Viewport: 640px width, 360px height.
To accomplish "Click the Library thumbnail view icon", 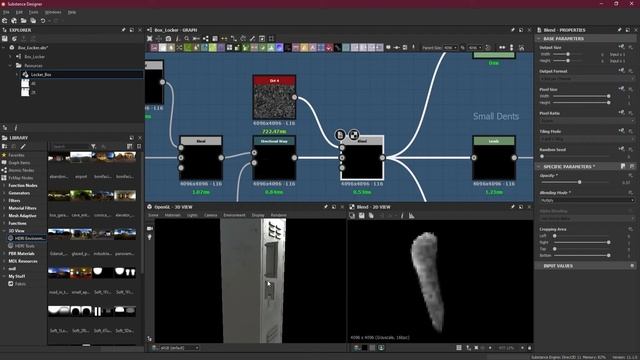I will 129,147.
